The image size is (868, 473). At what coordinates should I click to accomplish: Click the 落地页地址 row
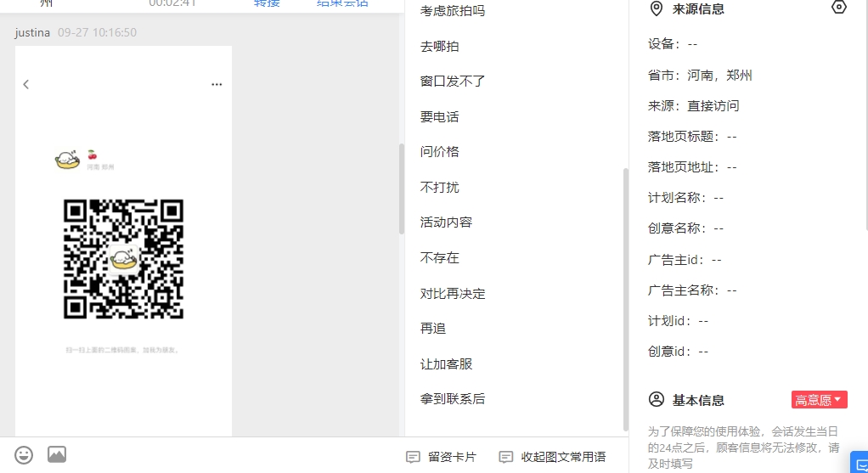692,167
